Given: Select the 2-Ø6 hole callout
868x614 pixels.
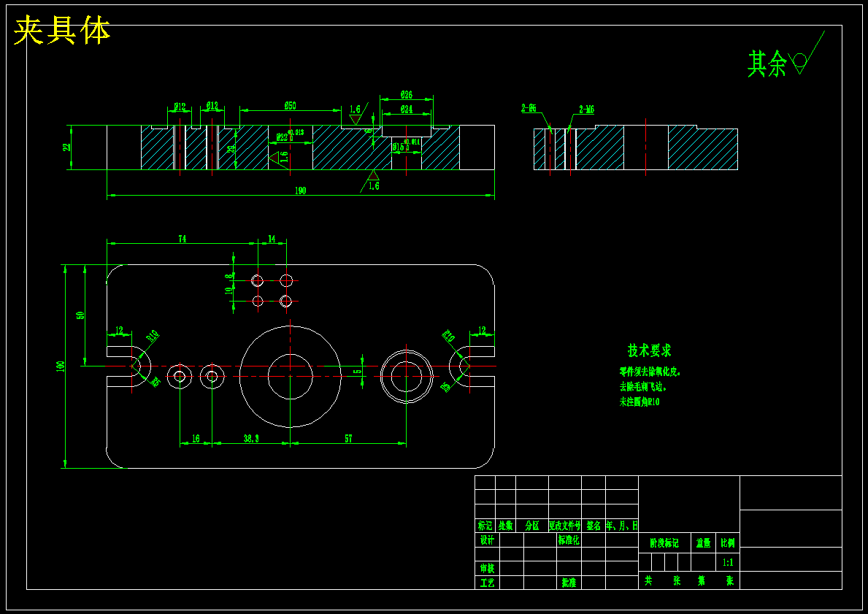Looking at the screenshot, I should (529, 109).
